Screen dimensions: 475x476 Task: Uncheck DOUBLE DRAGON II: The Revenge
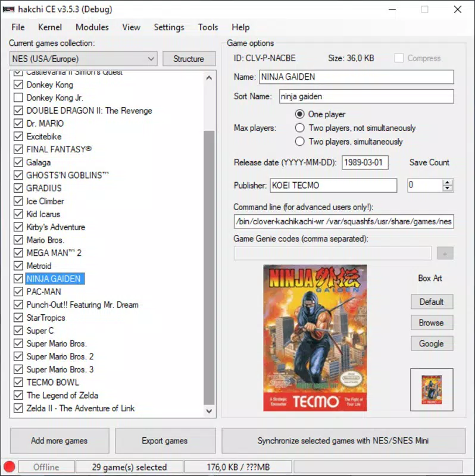[x=18, y=111]
